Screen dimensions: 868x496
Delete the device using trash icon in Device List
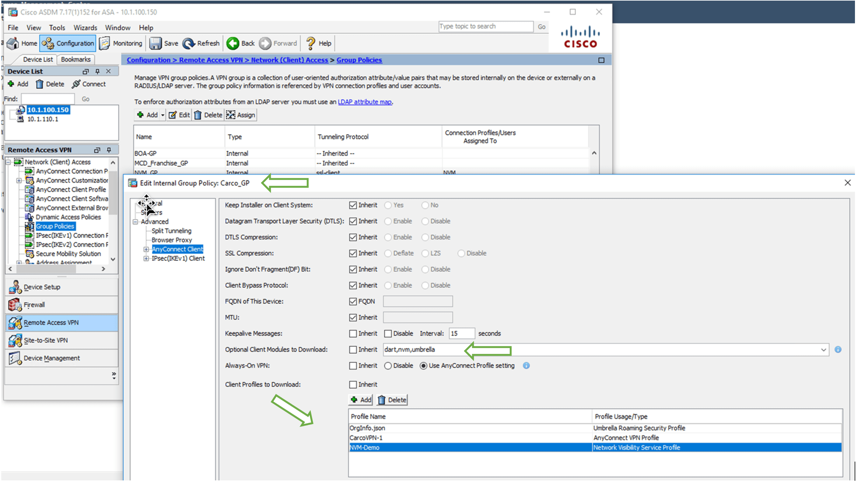(x=39, y=84)
